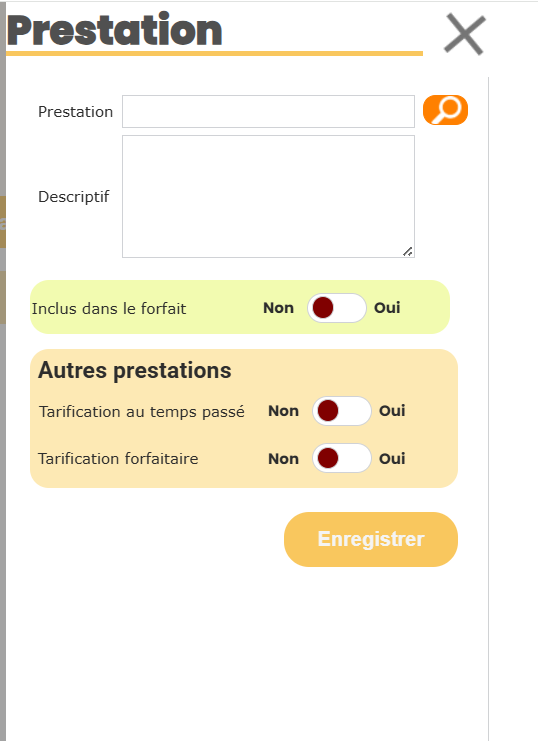Pick Non for Tarification forfaitaire
This screenshot has width=538, height=741.
[283, 458]
